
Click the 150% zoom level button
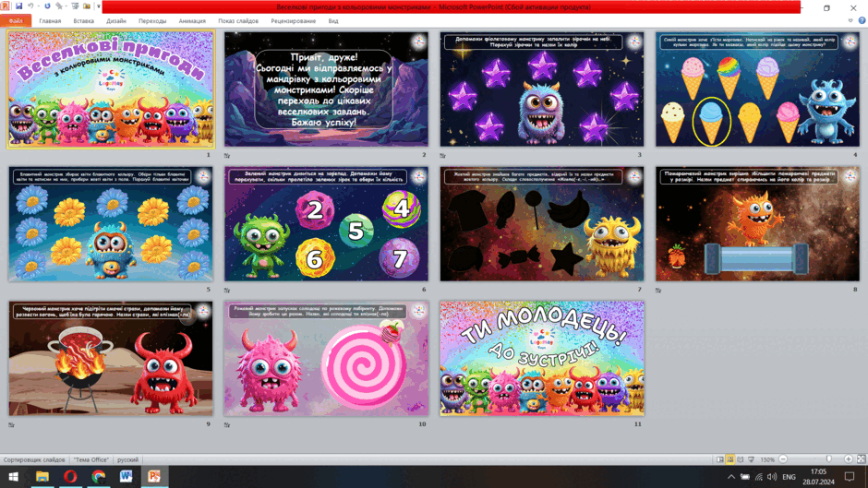[x=767, y=459]
